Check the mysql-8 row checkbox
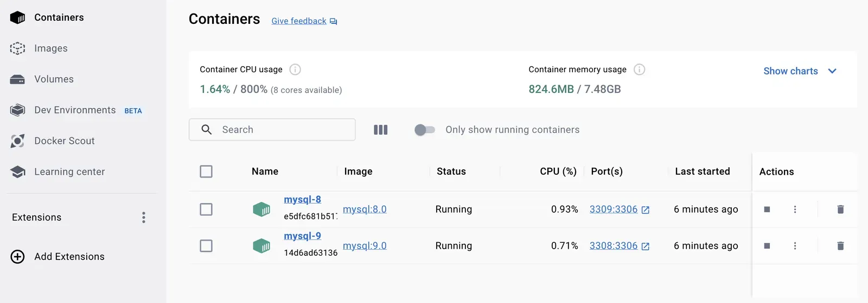 coord(206,210)
